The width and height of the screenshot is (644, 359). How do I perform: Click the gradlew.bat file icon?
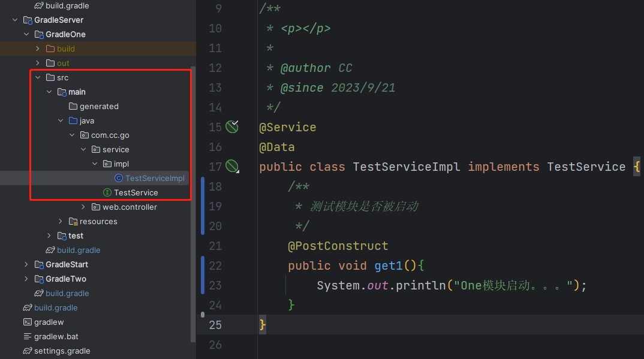(x=28, y=336)
